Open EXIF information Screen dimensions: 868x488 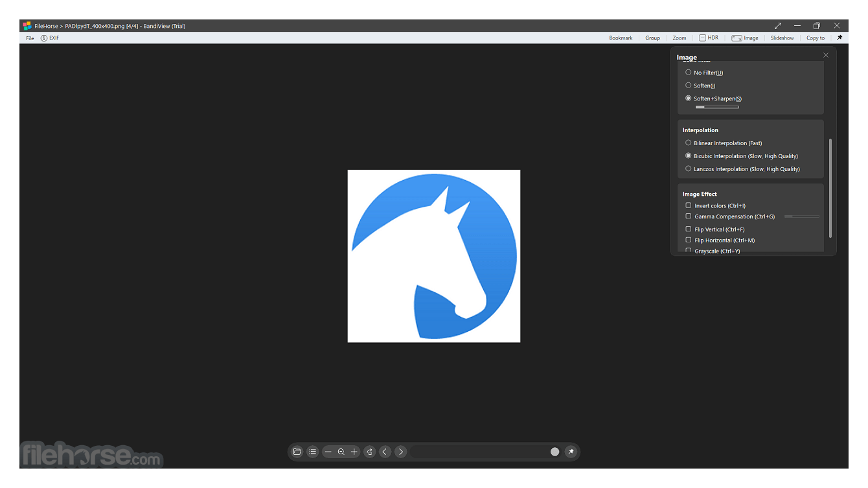click(50, 38)
